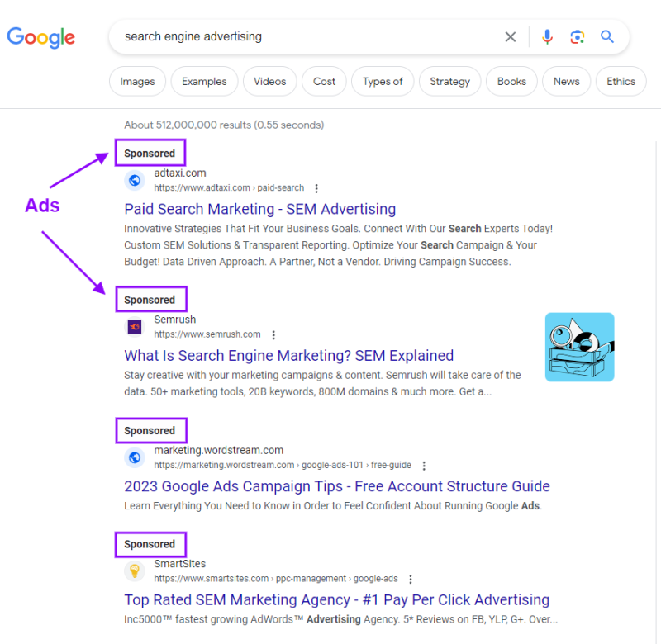This screenshot has height=644, width=661.
Task: Switch to the News filter chip
Action: click(x=566, y=81)
